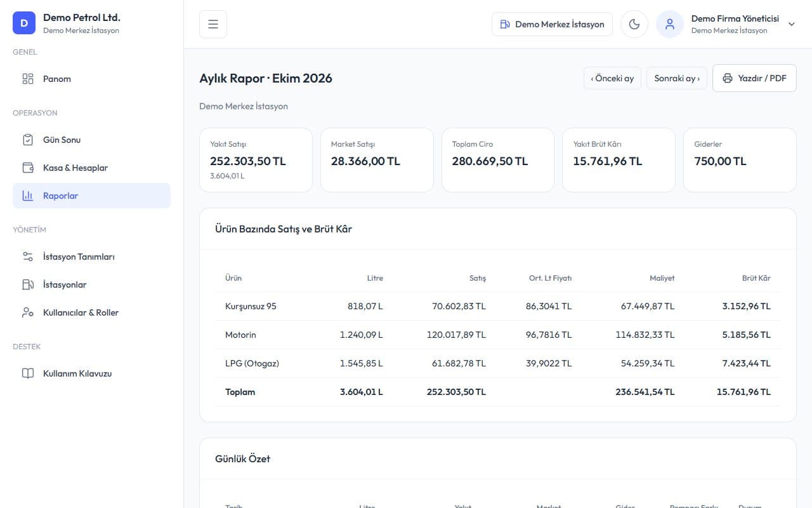
Task: Open Kasa & Hesaplar in sidebar
Action: tap(91, 168)
